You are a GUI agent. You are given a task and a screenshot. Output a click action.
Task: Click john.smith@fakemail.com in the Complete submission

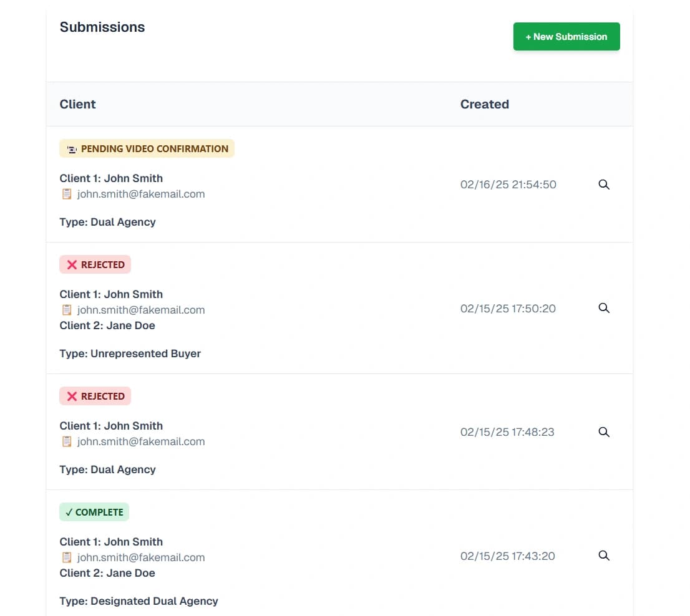point(141,557)
